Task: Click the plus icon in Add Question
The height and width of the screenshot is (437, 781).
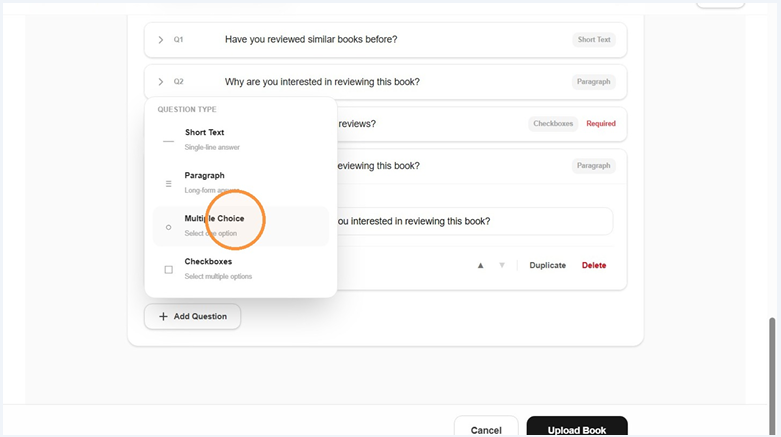Action: (x=163, y=316)
